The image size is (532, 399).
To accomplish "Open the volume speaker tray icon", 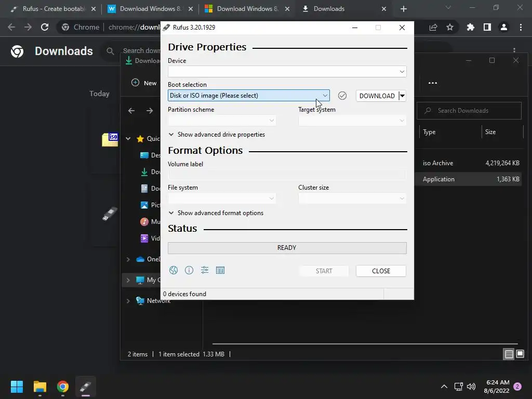I will pos(471,387).
